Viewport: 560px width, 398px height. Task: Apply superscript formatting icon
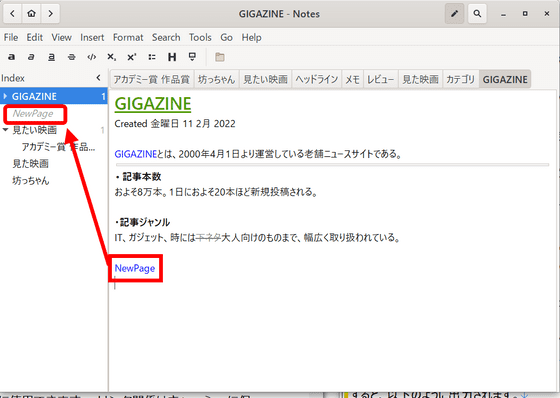click(x=132, y=57)
